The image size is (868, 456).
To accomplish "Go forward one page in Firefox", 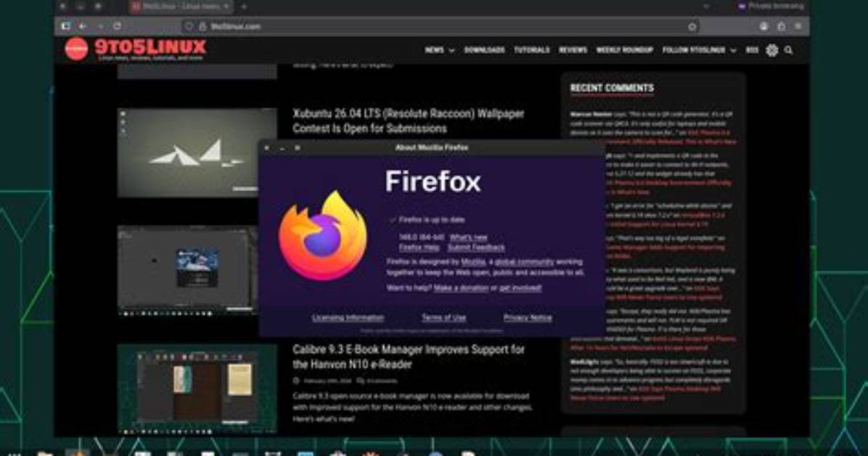I will (100, 26).
